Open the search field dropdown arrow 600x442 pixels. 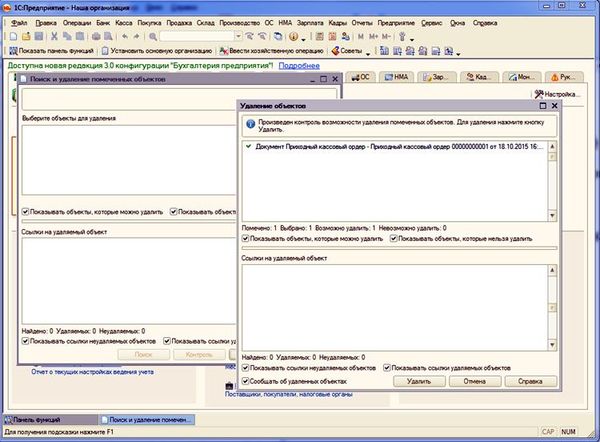point(238,36)
